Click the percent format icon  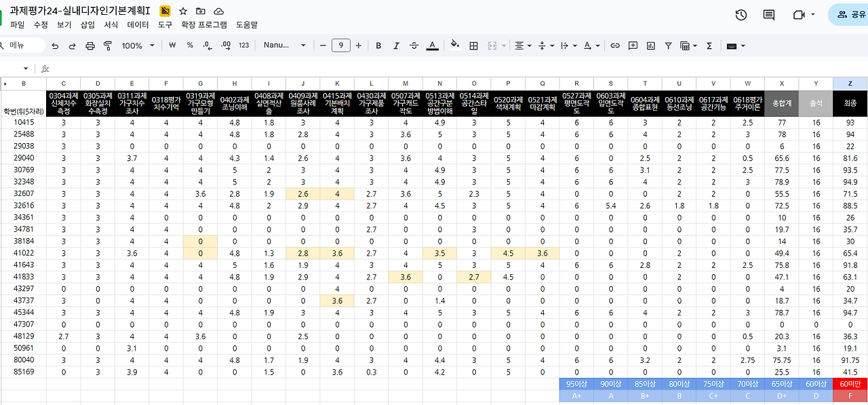coord(190,45)
